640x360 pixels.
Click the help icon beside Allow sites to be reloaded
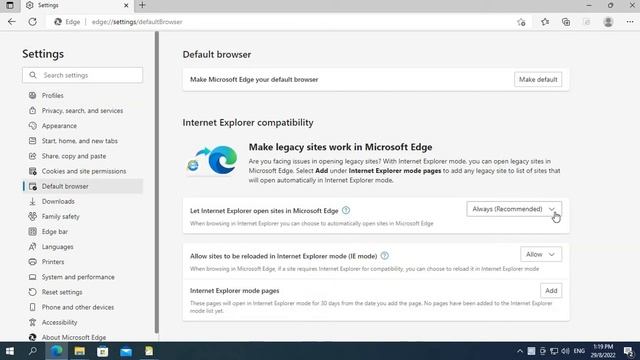pyautogui.click(x=384, y=256)
